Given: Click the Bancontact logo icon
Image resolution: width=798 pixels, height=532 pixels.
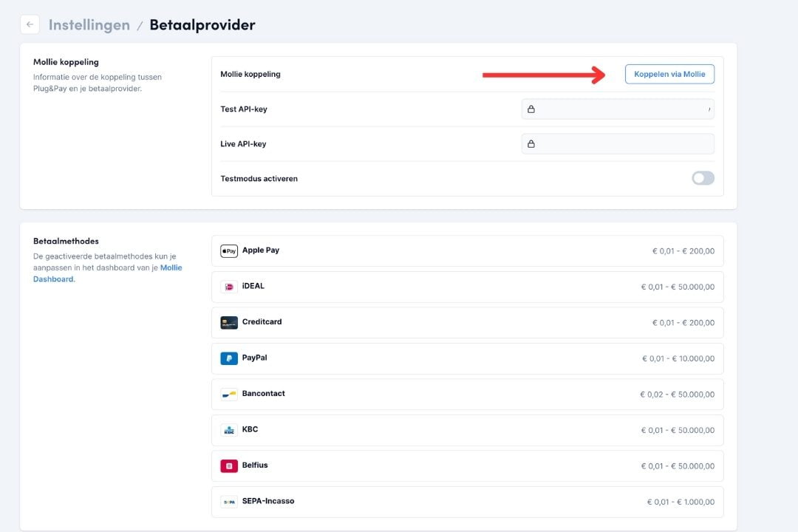Looking at the screenshot, I should coord(229,395).
